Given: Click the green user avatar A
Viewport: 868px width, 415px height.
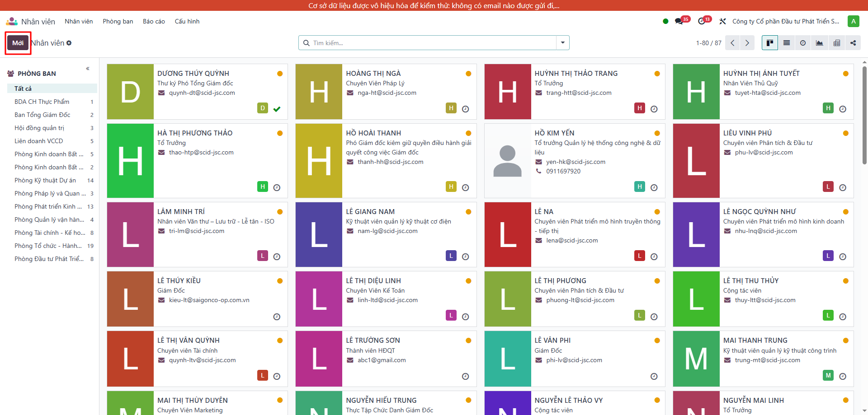Looking at the screenshot, I should (854, 21).
